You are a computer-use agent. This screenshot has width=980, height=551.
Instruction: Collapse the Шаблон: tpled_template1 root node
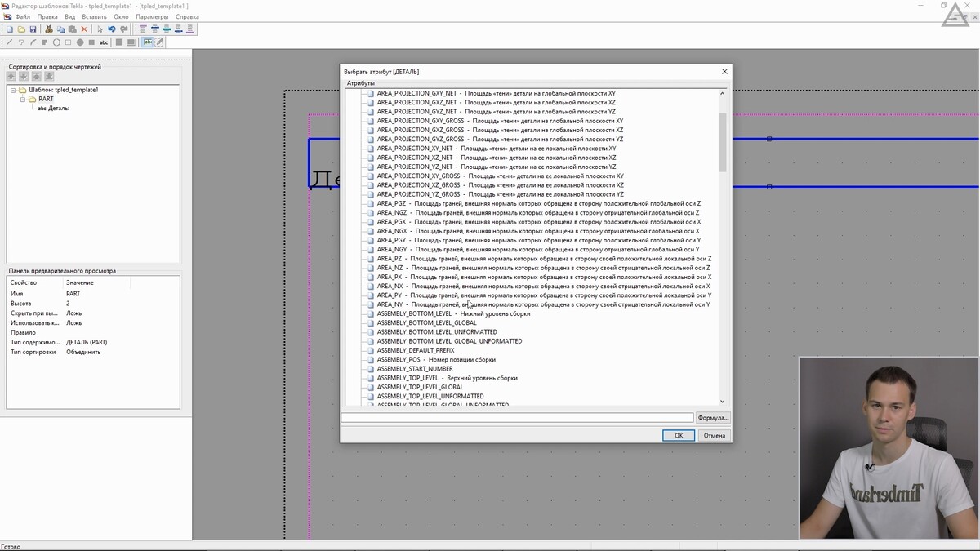[x=13, y=90]
